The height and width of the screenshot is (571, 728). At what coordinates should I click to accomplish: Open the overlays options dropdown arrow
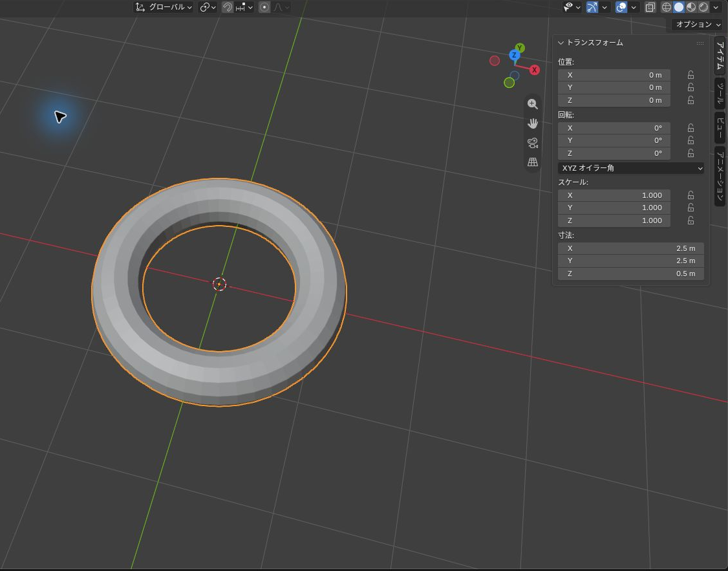(x=634, y=7)
